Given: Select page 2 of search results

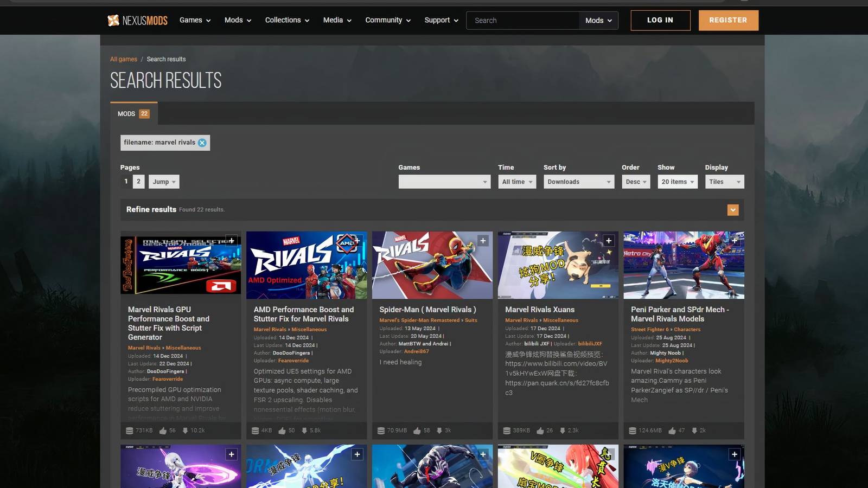Looking at the screenshot, I should pyautogui.click(x=138, y=181).
